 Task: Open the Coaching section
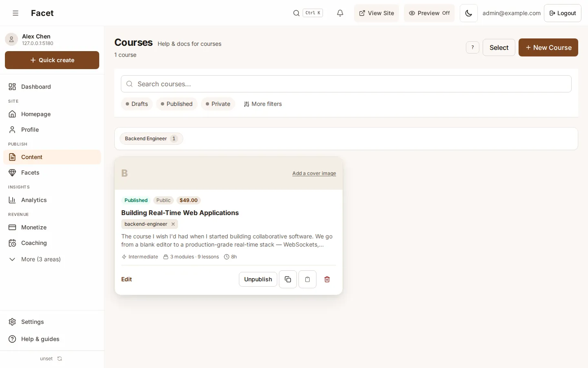pyautogui.click(x=52, y=243)
